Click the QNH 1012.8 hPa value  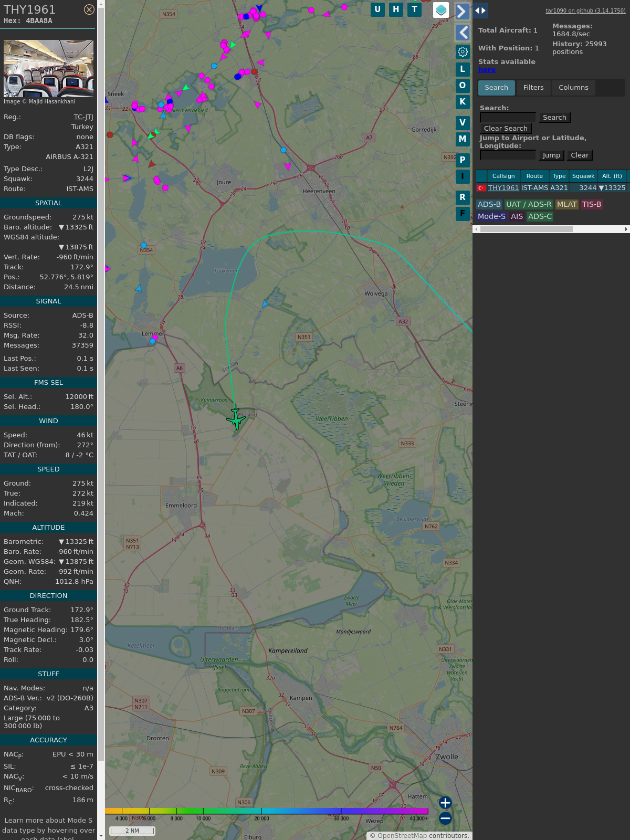(x=74, y=582)
